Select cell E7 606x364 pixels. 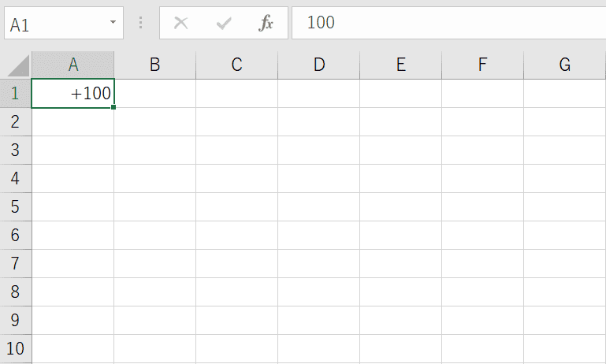coord(401,263)
